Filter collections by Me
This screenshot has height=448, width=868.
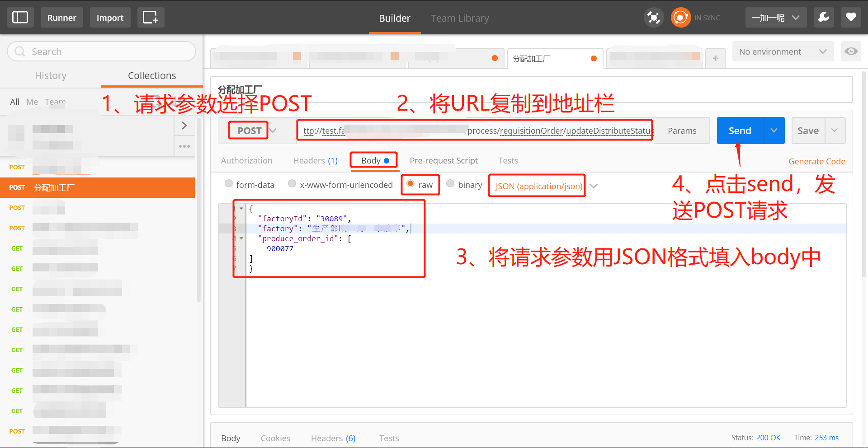tap(32, 102)
